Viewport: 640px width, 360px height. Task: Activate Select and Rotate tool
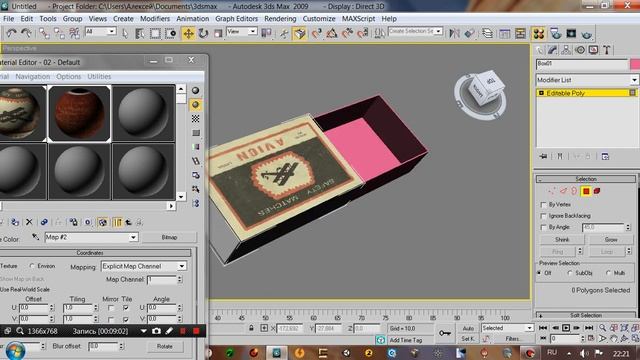coord(203,33)
